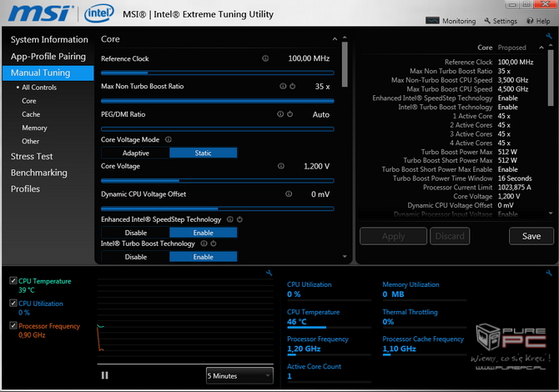
Task: Open the 5 Minutes time range dropdown
Action: click(239, 375)
